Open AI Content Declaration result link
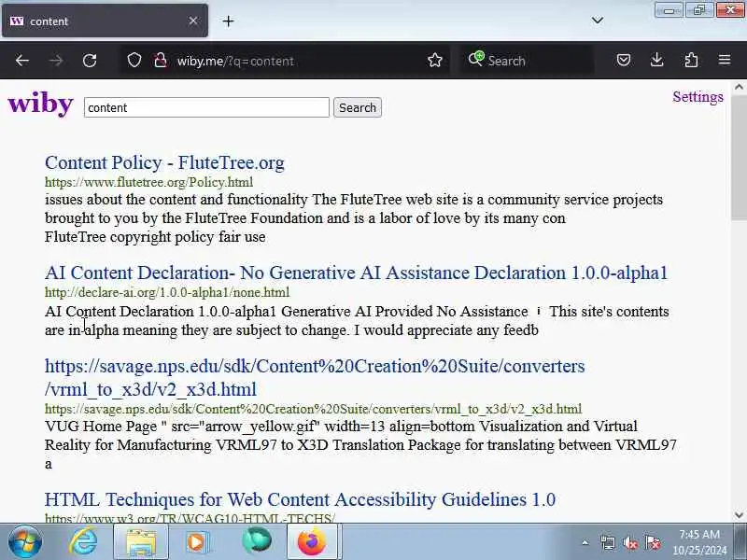 coord(356,273)
